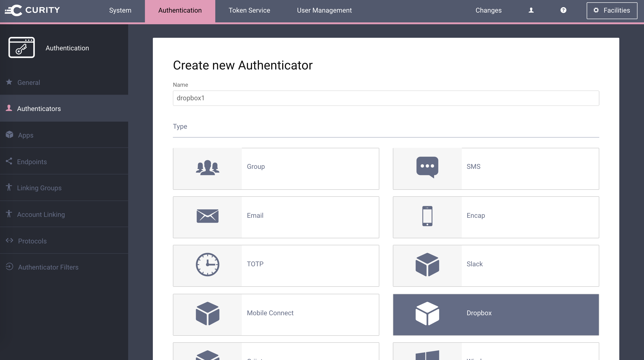
Task: Click the Account Linking figure icon
Action: click(x=9, y=214)
